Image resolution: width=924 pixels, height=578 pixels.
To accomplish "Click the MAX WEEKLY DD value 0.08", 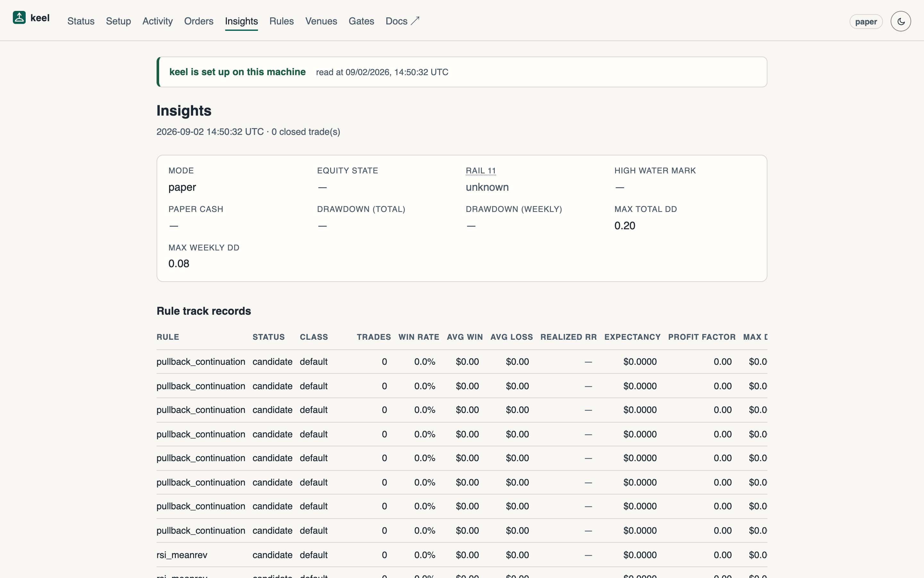I will [x=179, y=264].
